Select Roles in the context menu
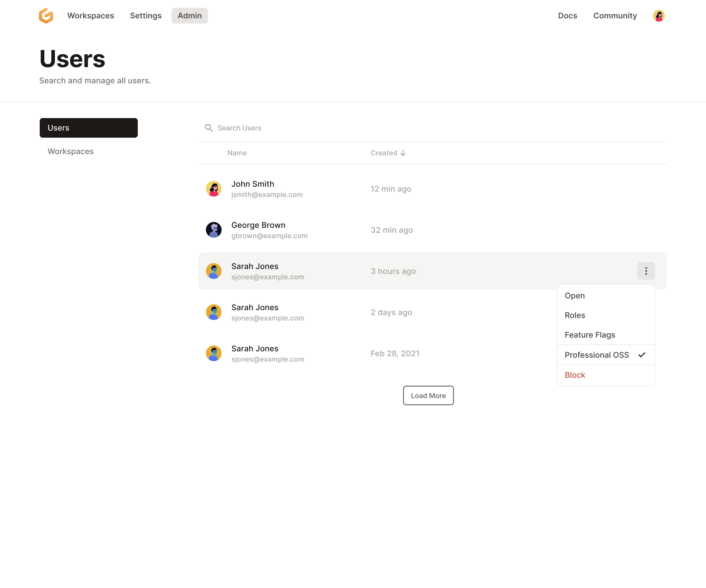This screenshot has width=706, height=588. (606, 315)
